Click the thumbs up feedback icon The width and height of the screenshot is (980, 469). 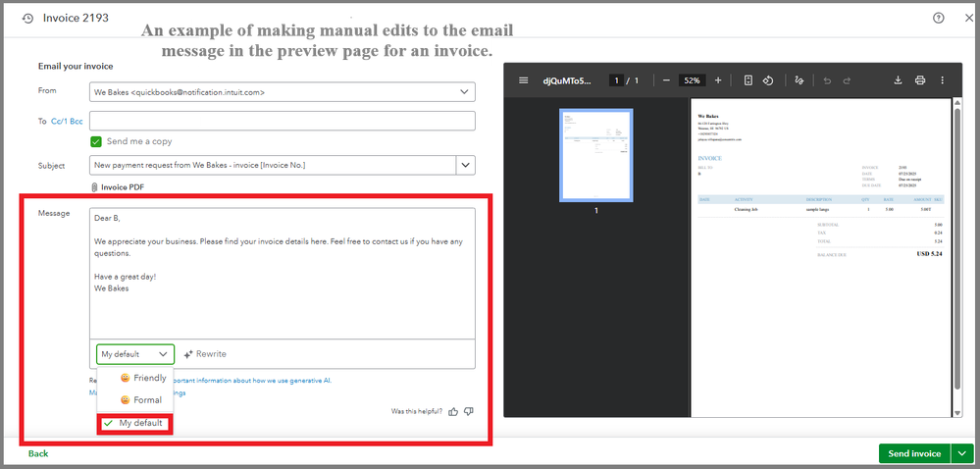454,411
